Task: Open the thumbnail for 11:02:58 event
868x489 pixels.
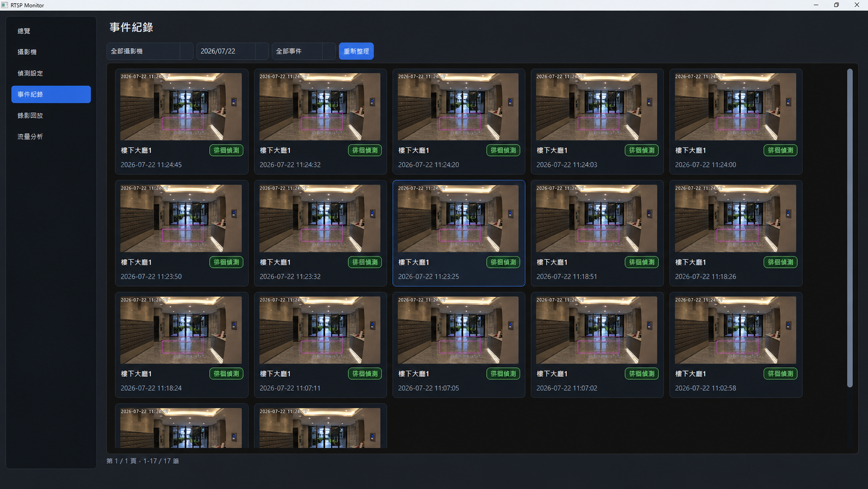Action: [735, 330]
